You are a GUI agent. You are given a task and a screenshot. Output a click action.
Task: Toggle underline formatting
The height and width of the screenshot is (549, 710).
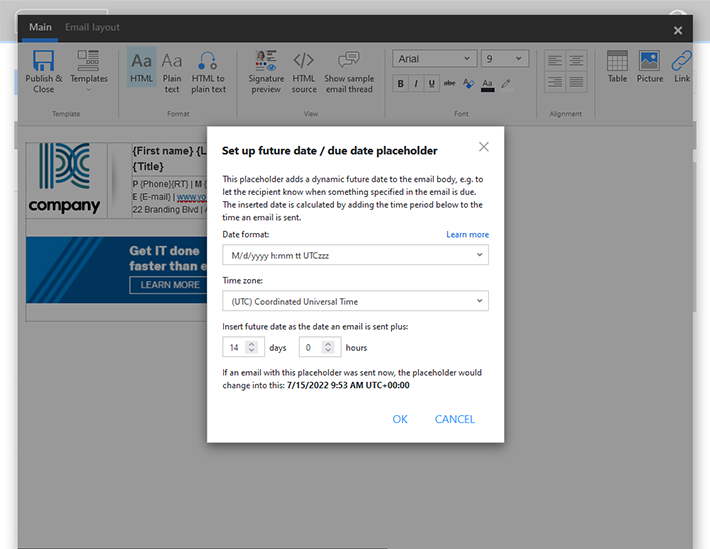pyautogui.click(x=432, y=84)
